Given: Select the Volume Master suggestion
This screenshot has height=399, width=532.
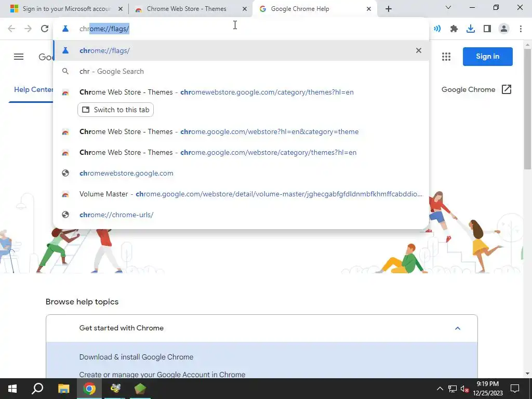Looking at the screenshot, I should click(241, 194).
